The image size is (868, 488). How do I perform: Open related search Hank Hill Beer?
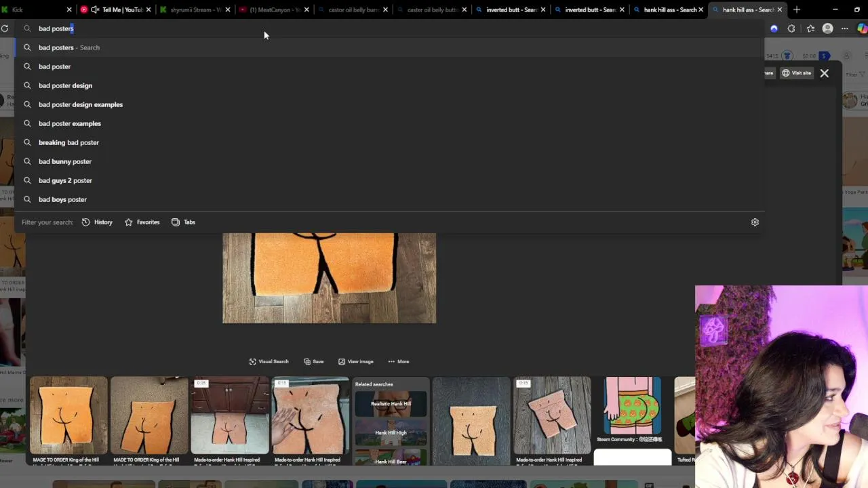pyautogui.click(x=391, y=457)
